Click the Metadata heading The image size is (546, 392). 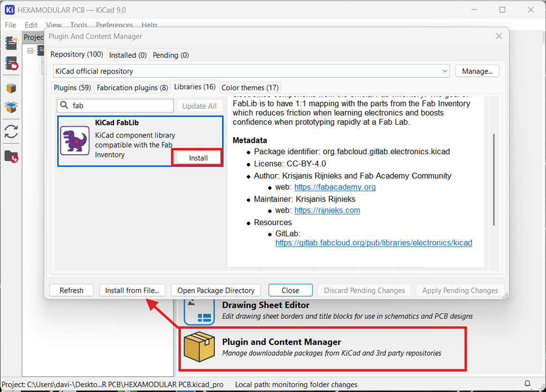[250, 140]
